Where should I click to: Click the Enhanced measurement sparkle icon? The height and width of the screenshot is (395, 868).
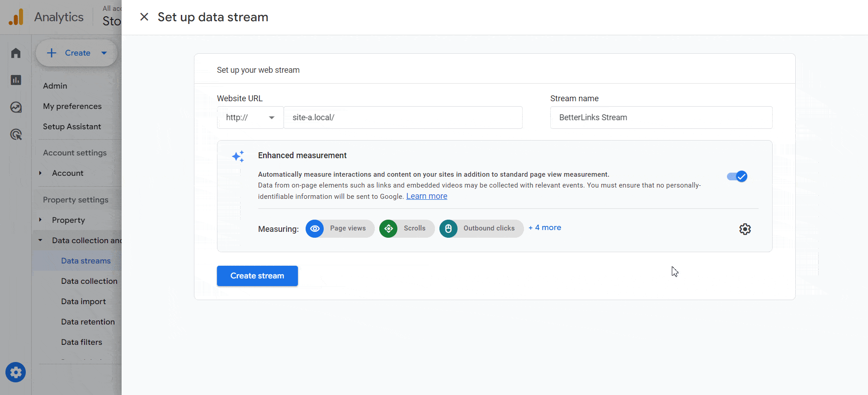coord(238,156)
